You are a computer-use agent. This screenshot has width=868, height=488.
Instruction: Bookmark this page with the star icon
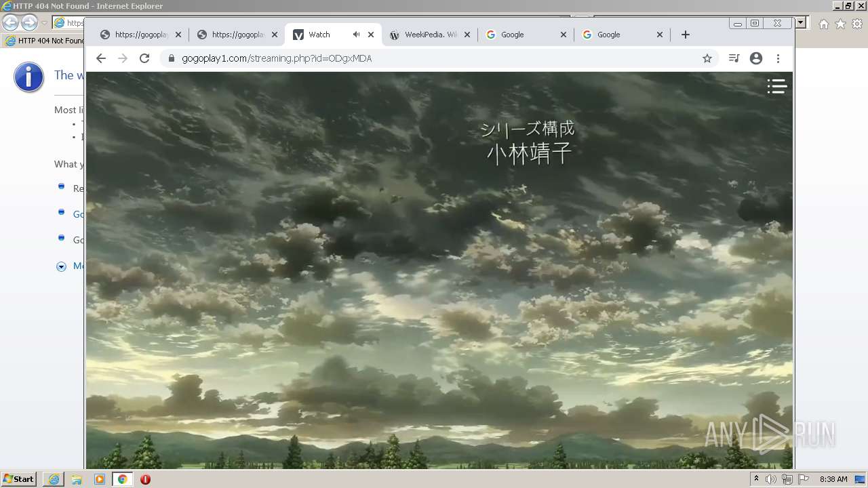point(707,58)
